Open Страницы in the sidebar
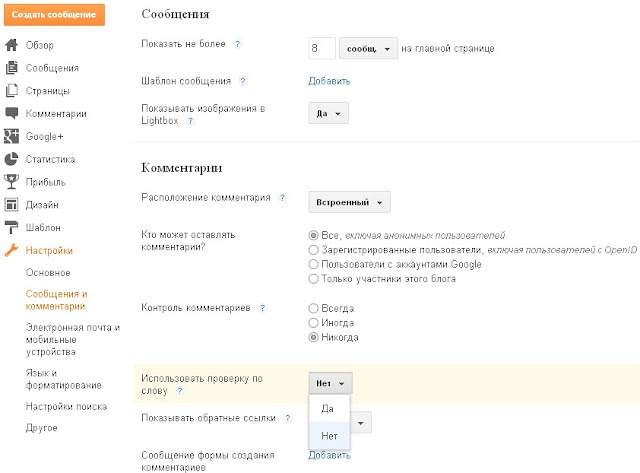640x473 pixels. pyautogui.click(x=48, y=91)
